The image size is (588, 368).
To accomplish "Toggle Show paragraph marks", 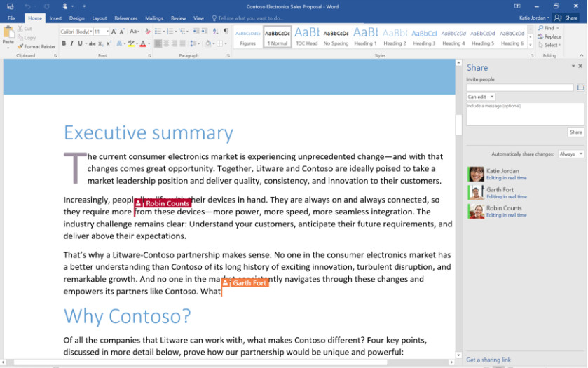I will [x=225, y=32].
